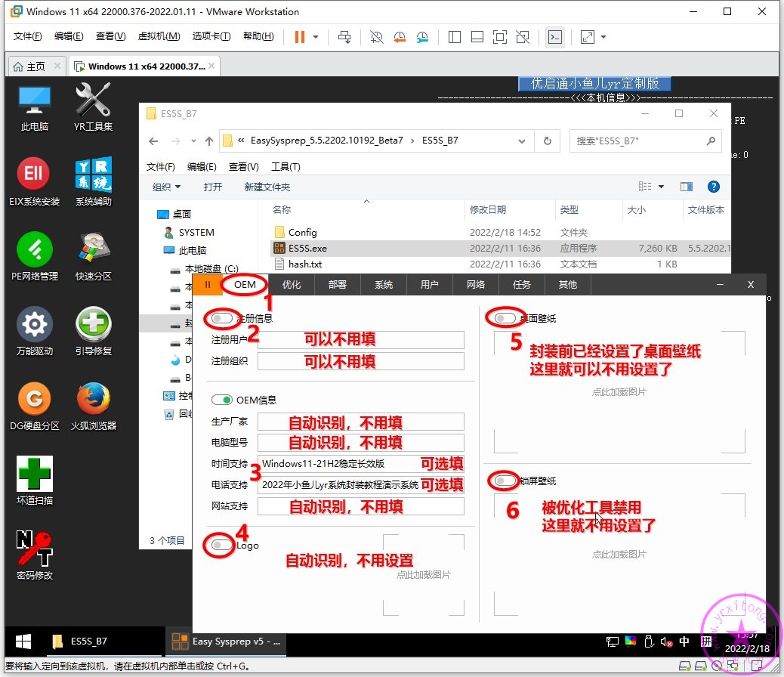Viewport: 784px width, 677px height.
Task: Click the speaker volume tray icon
Action: [x=666, y=641]
